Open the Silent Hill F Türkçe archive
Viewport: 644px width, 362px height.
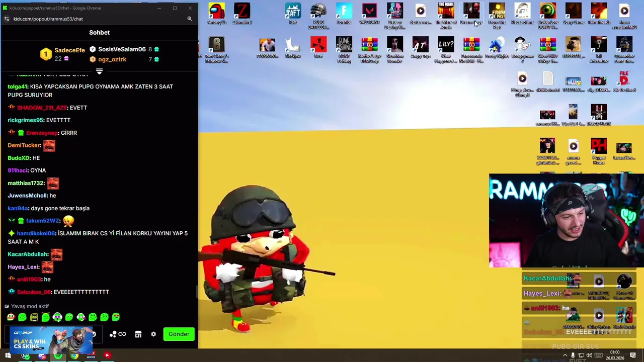pyautogui.click(x=548, y=50)
